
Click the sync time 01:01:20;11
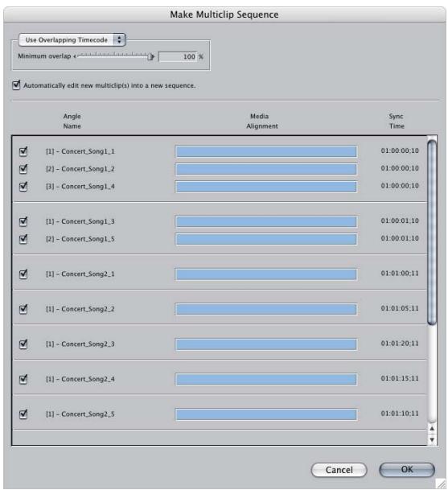pos(400,343)
